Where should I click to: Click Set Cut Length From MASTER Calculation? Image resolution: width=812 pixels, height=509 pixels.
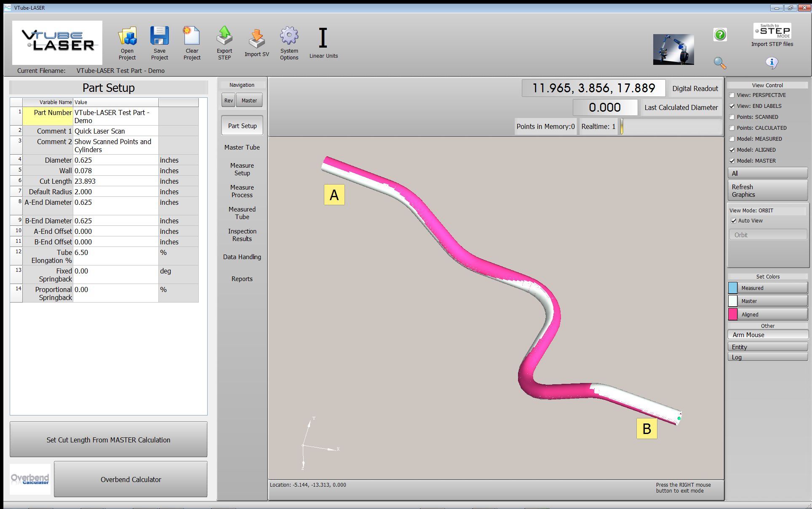point(108,440)
